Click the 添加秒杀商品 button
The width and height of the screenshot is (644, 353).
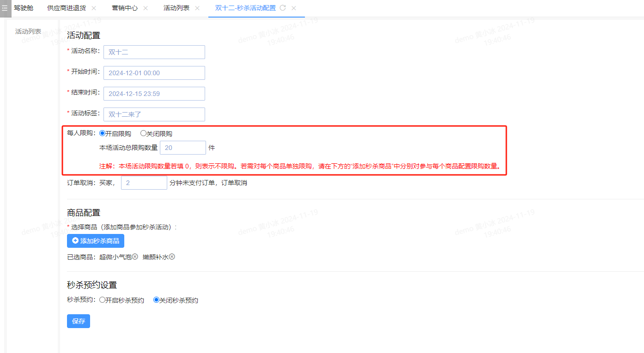click(x=96, y=241)
